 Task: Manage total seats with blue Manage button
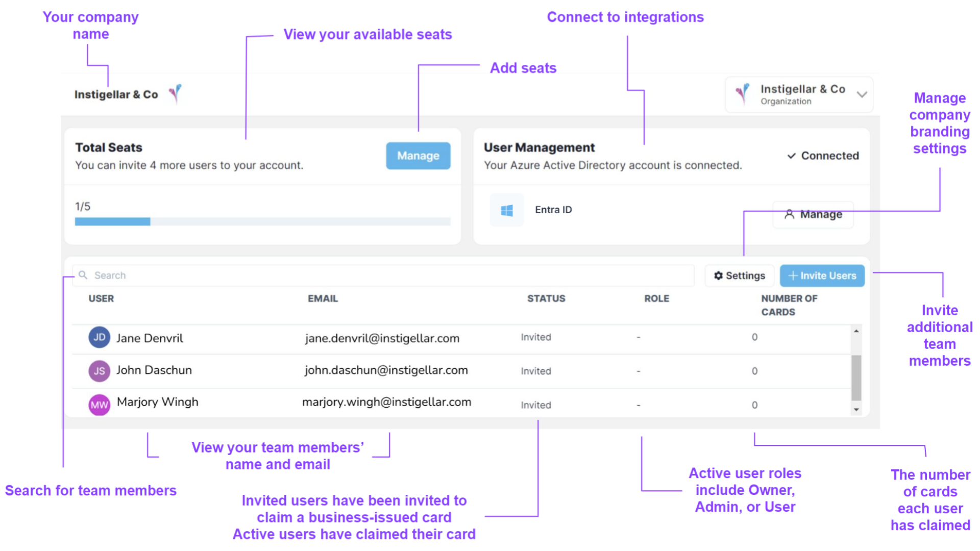(418, 156)
